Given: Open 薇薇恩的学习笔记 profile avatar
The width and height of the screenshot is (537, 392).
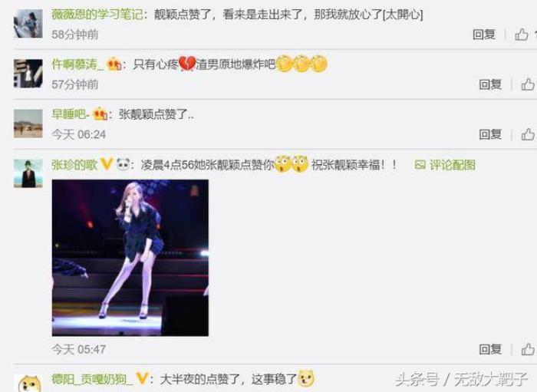Looking at the screenshot, I should tap(28, 23).
